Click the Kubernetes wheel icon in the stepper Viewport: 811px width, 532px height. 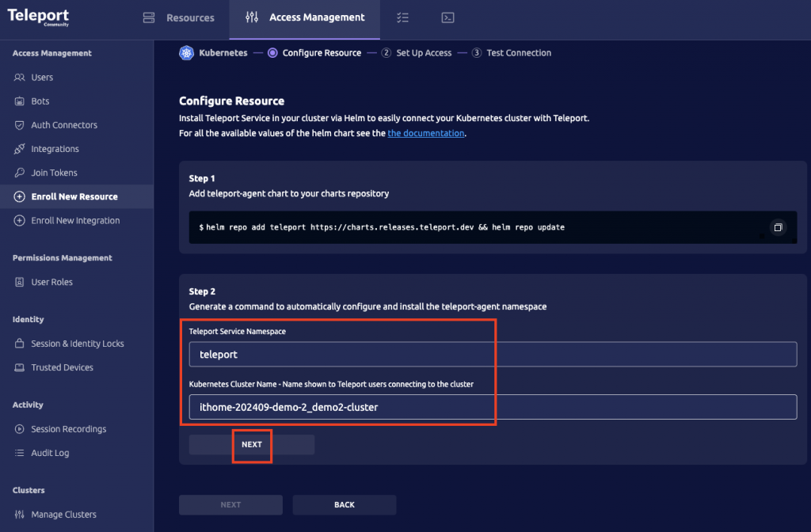coord(187,53)
